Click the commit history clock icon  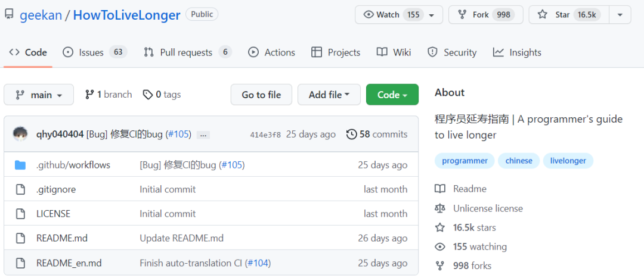coord(351,134)
